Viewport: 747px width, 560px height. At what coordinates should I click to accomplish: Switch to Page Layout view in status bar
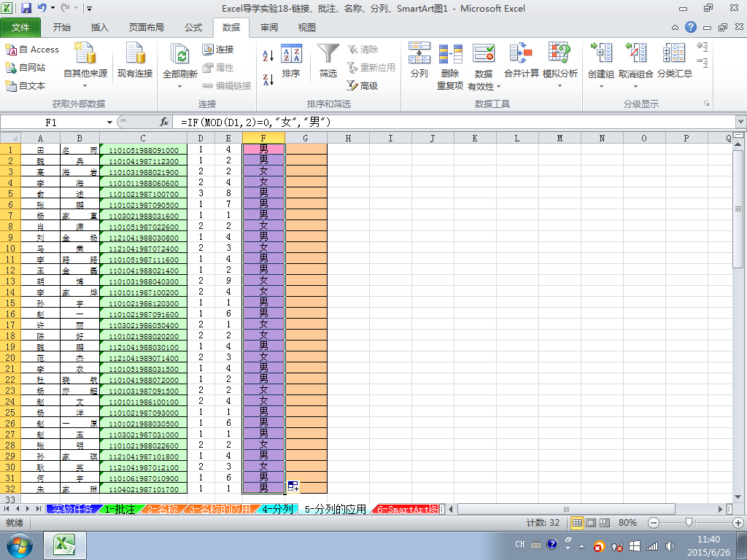tap(591, 523)
